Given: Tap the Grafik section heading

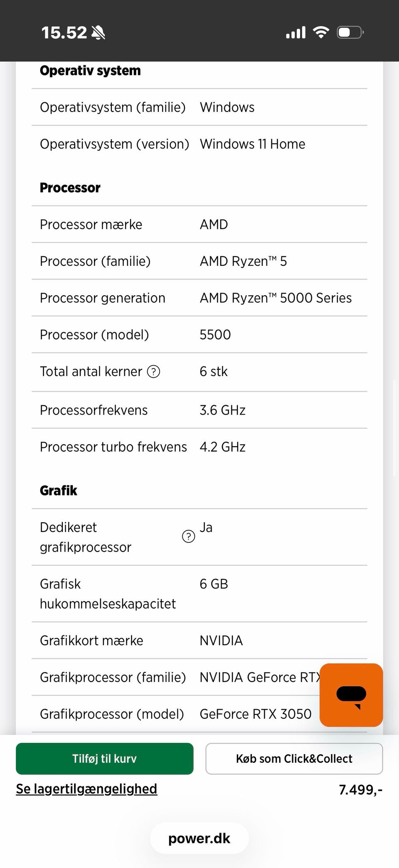Looking at the screenshot, I should point(59,490).
